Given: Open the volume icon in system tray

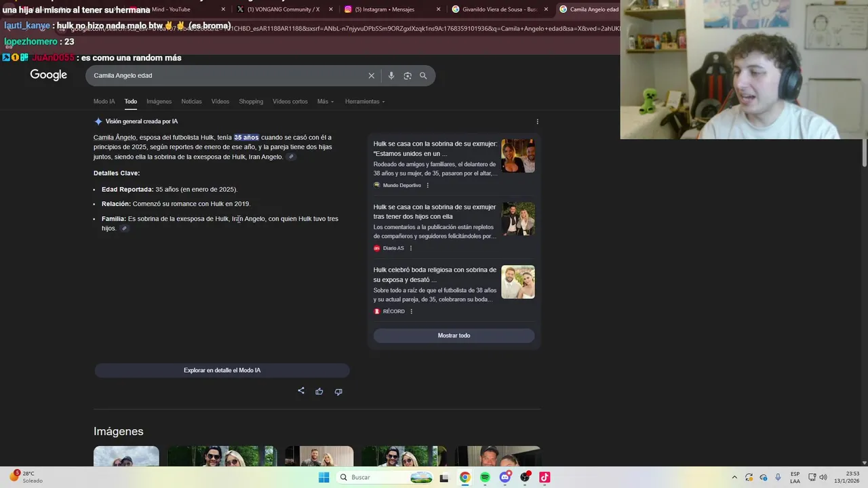Looking at the screenshot, I should [x=823, y=477].
